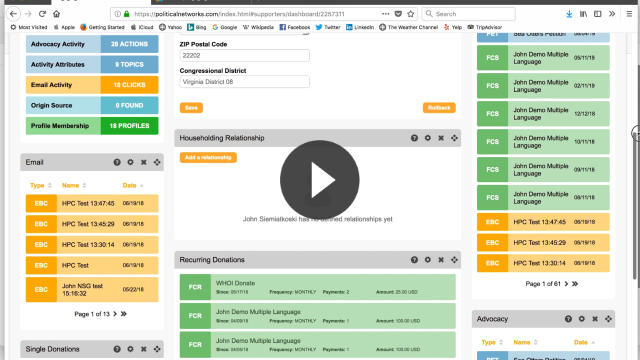
Task: Open settings gear on Email panel
Action: coord(130,162)
